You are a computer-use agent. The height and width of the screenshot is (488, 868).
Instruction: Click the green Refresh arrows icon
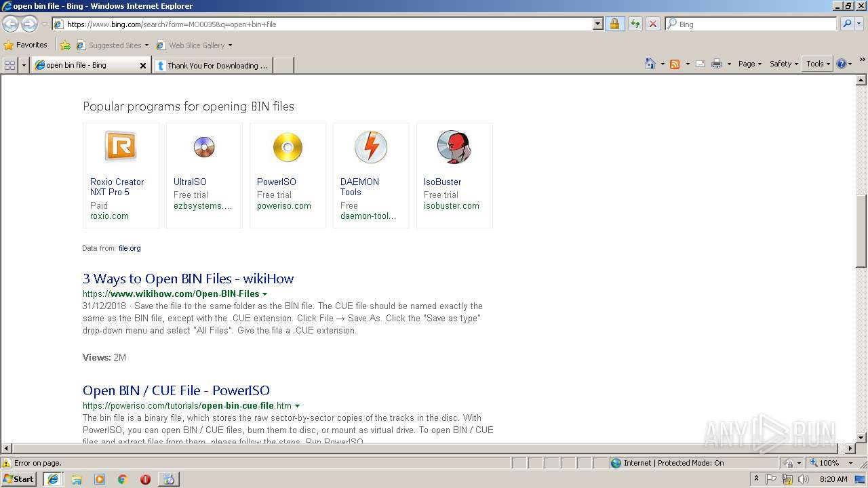click(635, 24)
